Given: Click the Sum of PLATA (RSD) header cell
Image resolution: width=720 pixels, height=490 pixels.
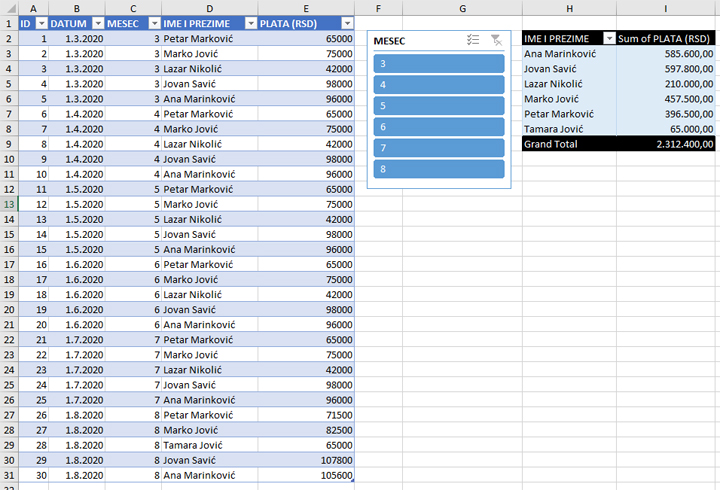Looking at the screenshot, I should (666, 38).
